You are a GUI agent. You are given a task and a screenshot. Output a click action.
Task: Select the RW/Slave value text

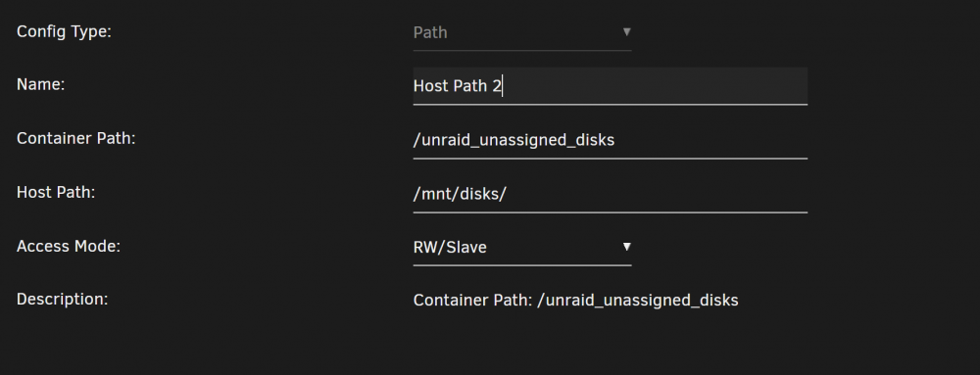point(450,247)
